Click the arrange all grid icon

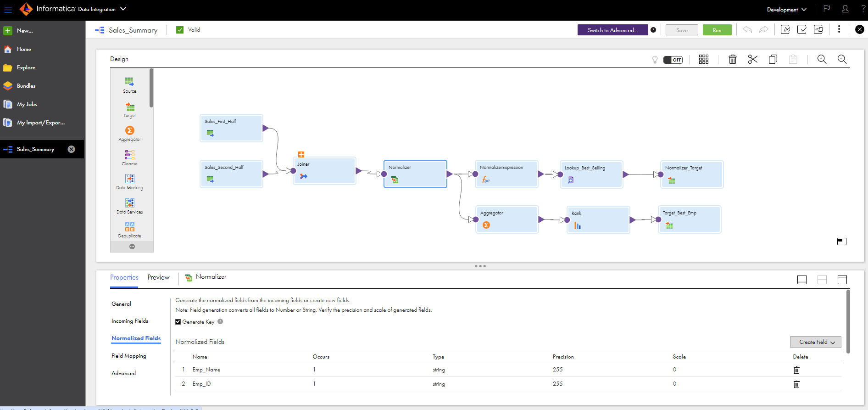[704, 59]
